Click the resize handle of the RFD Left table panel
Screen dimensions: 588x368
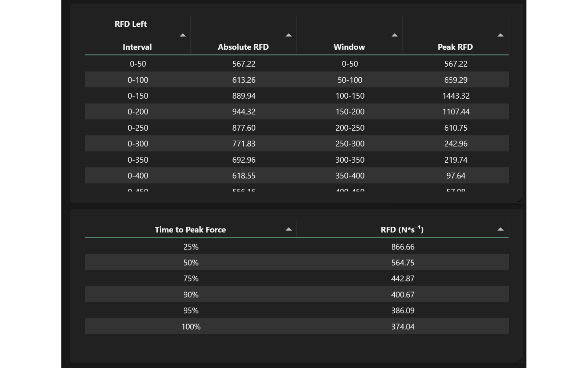click(x=520, y=200)
